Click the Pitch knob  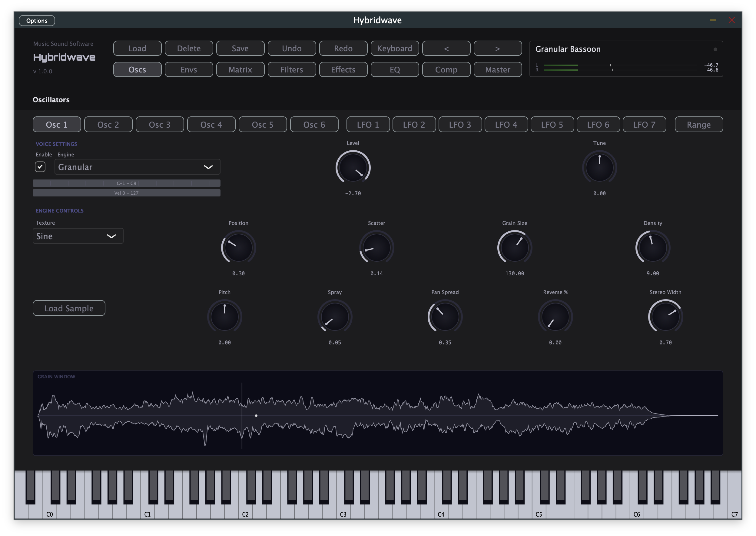224,317
